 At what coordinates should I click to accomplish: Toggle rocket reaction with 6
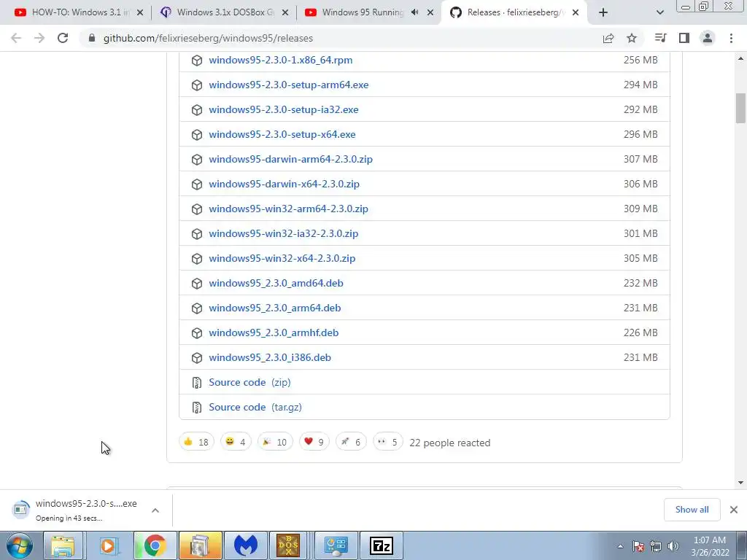point(351,442)
